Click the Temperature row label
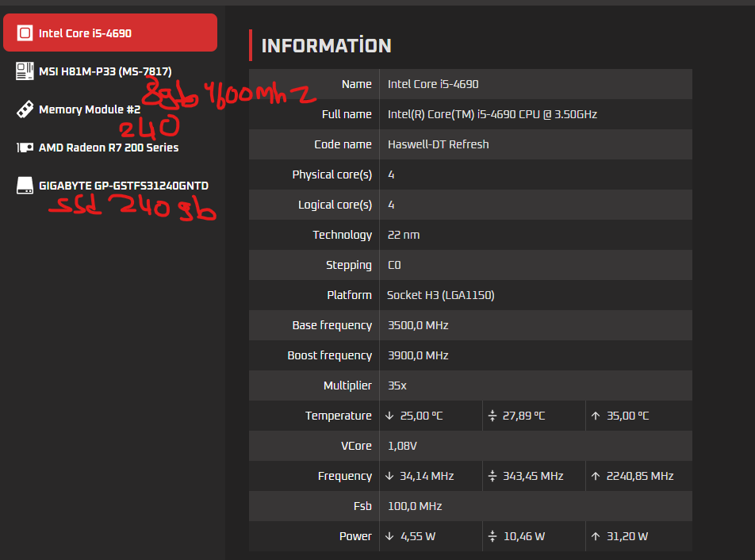The height and width of the screenshot is (560, 755). (x=339, y=416)
